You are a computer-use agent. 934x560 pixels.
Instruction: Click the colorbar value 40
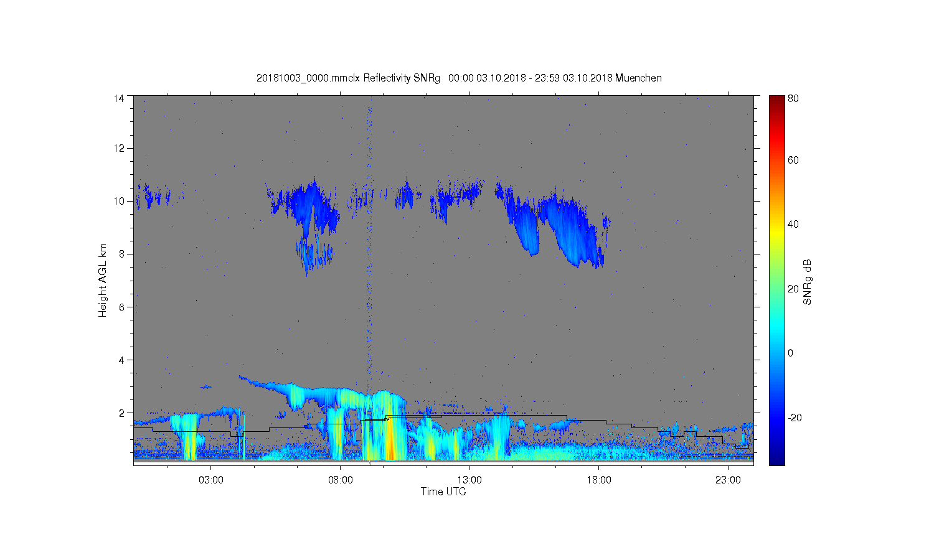(793, 224)
